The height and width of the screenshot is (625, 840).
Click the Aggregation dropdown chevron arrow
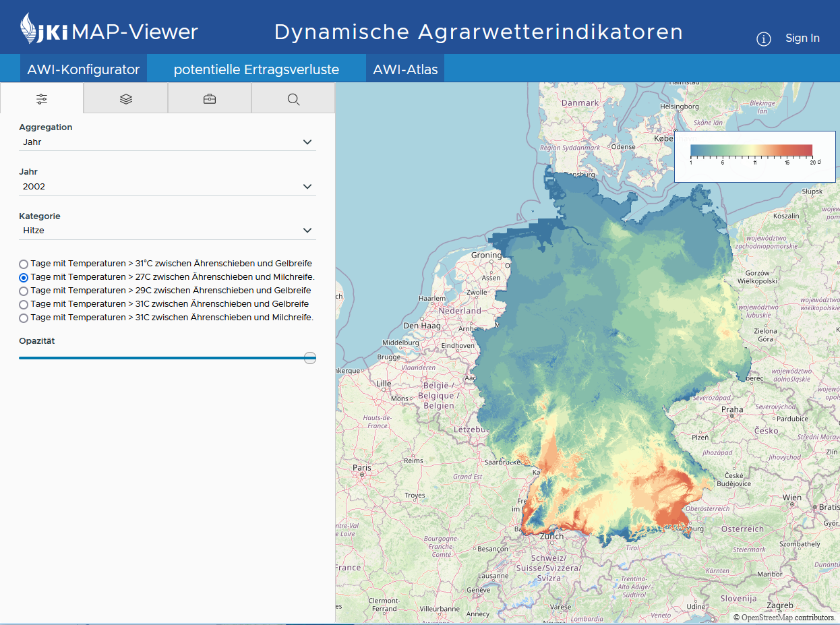coord(307,142)
